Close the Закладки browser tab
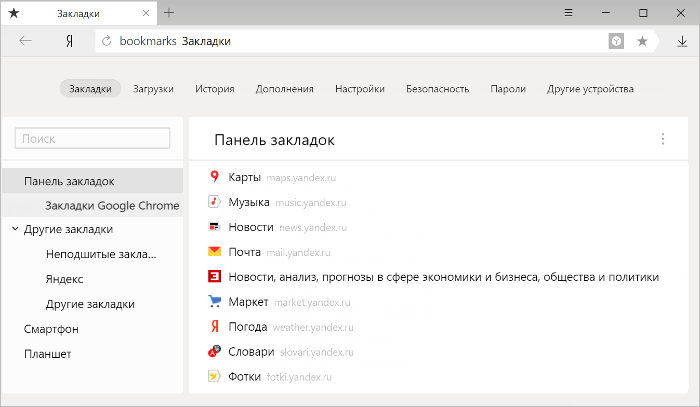 tap(146, 13)
